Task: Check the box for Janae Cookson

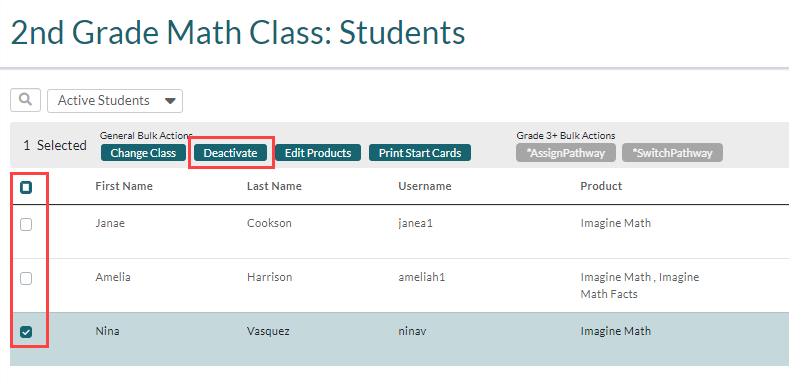Action: pos(26,224)
